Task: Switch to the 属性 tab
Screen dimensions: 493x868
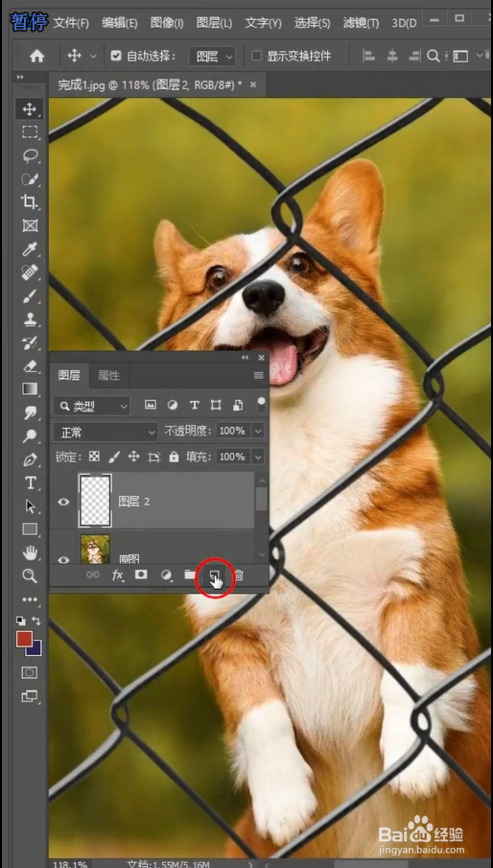Action: (108, 375)
